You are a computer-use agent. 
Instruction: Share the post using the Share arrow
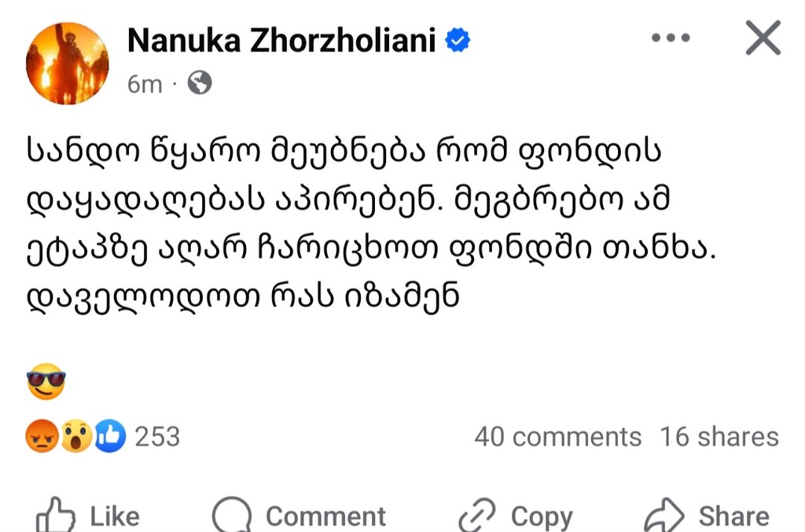pos(663,515)
